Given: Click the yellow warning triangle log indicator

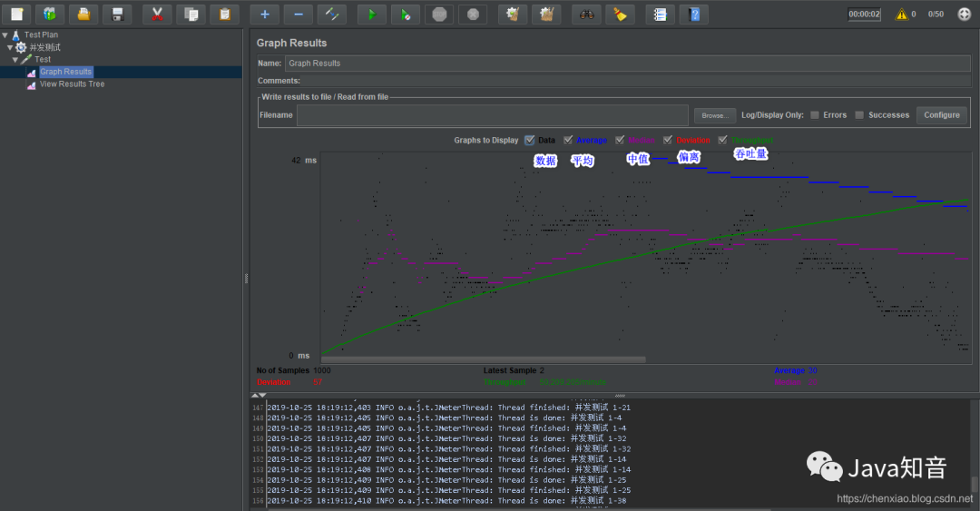Looking at the screenshot, I should click(x=901, y=14).
